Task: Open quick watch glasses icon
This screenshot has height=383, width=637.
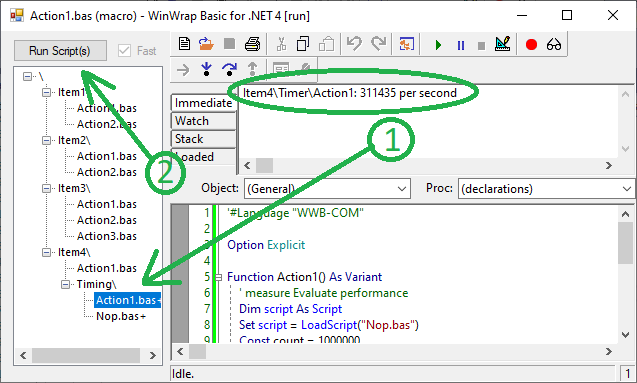Action: pyautogui.click(x=554, y=44)
